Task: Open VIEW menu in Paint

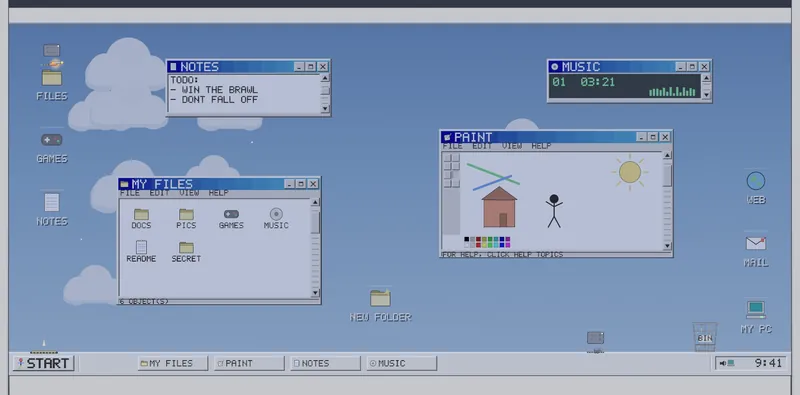Action: pyautogui.click(x=512, y=146)
